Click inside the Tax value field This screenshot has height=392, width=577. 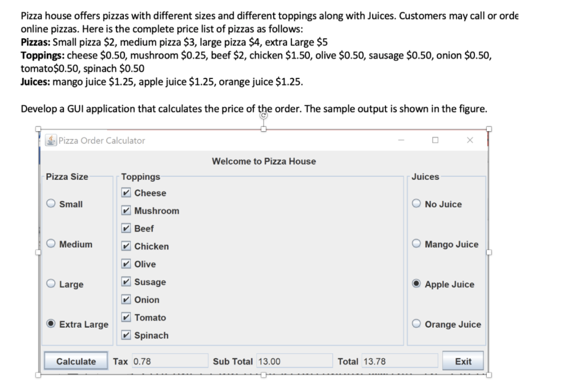[169, 361]
